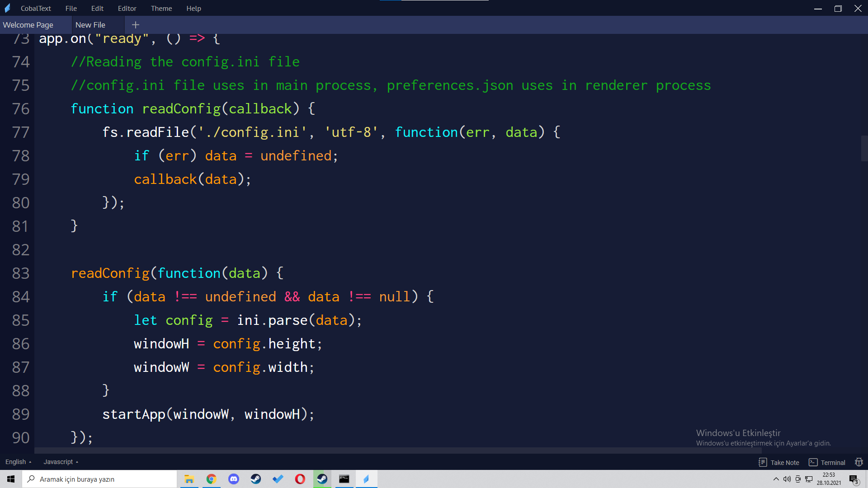This screenshot has height=488, width=868.
Task: Click the vertical scrollbar thumb
Action: (864, 148)
